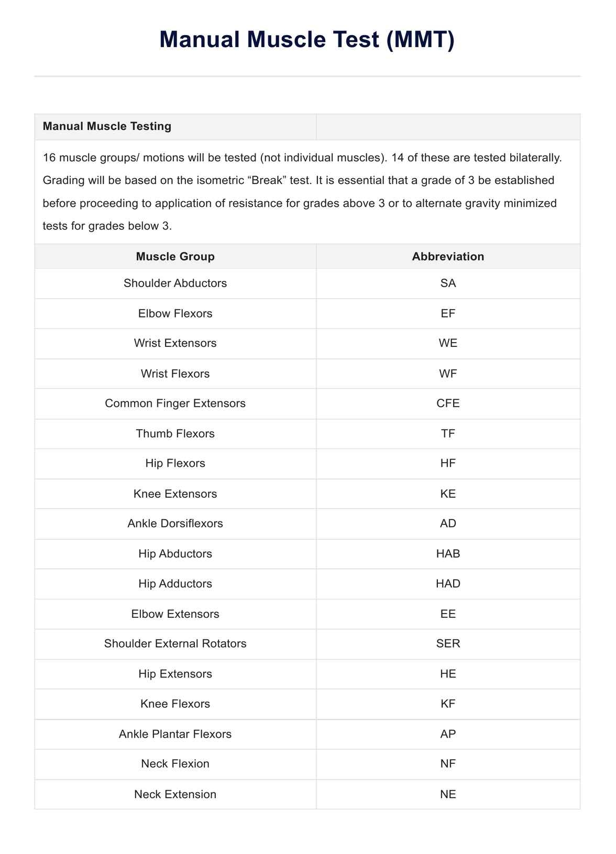616x854 pixels.
Task: Select the Hip Flexors cell
Action: point(175,463)
